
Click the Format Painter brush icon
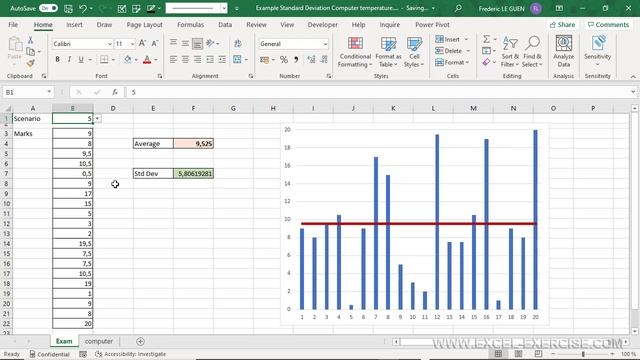tap(30, 63)
